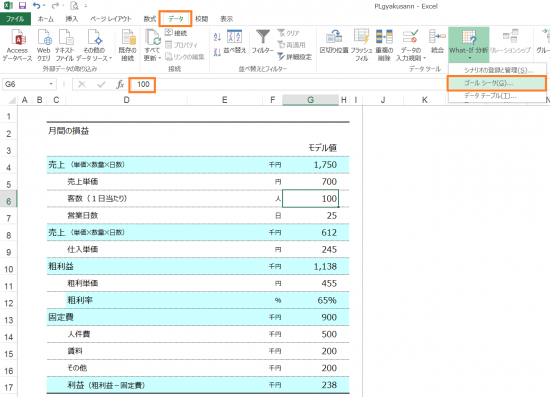Click the 粗利益 label cell
550x397 pixels.
point(61,267)
